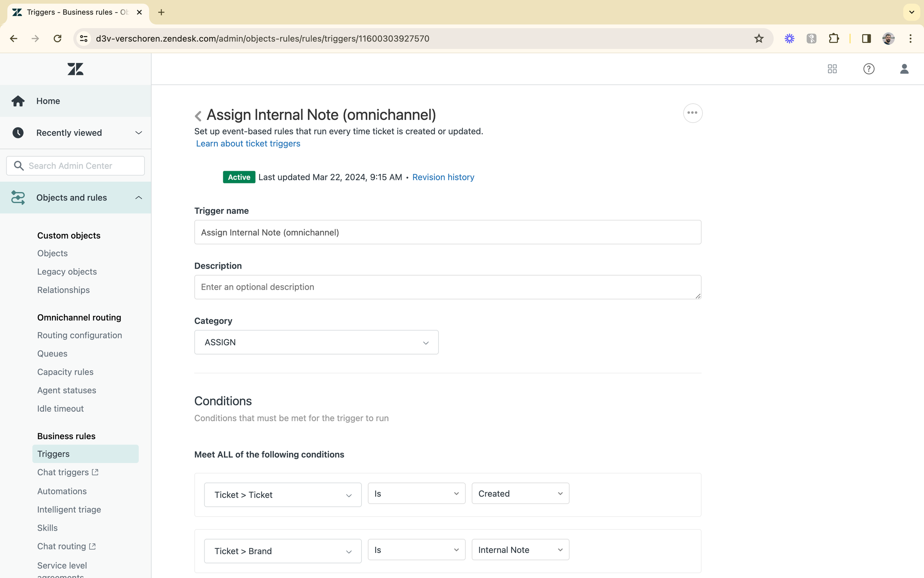The image size is (924, 578).
Task: Open the user profile avatar icon
Action: click(x=904, y=69)
